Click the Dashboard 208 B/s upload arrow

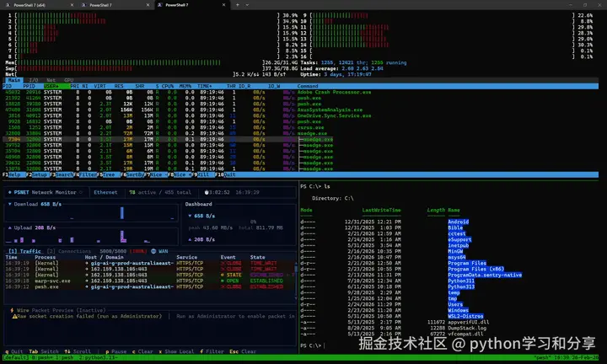point(190,239)
